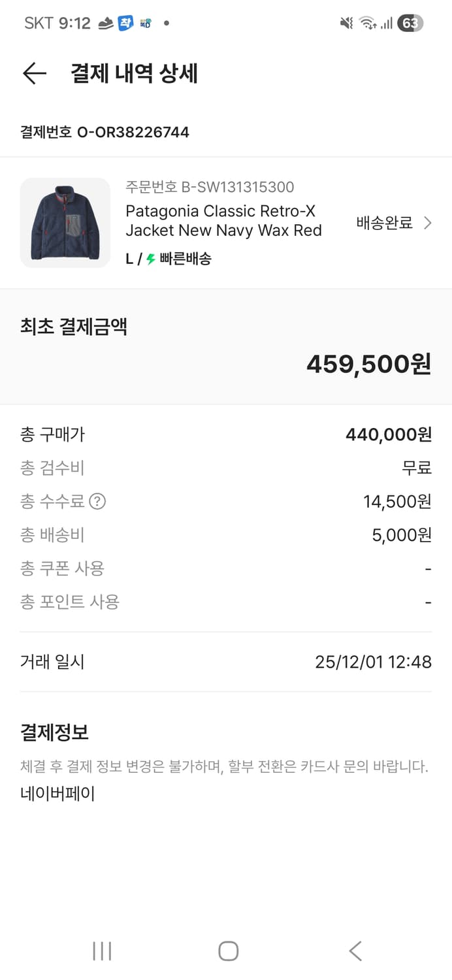Image resolution: width=452 pixels, height=980 pixels.
Task: Click order number B-SW131315300
Action: tap(210, 187)
